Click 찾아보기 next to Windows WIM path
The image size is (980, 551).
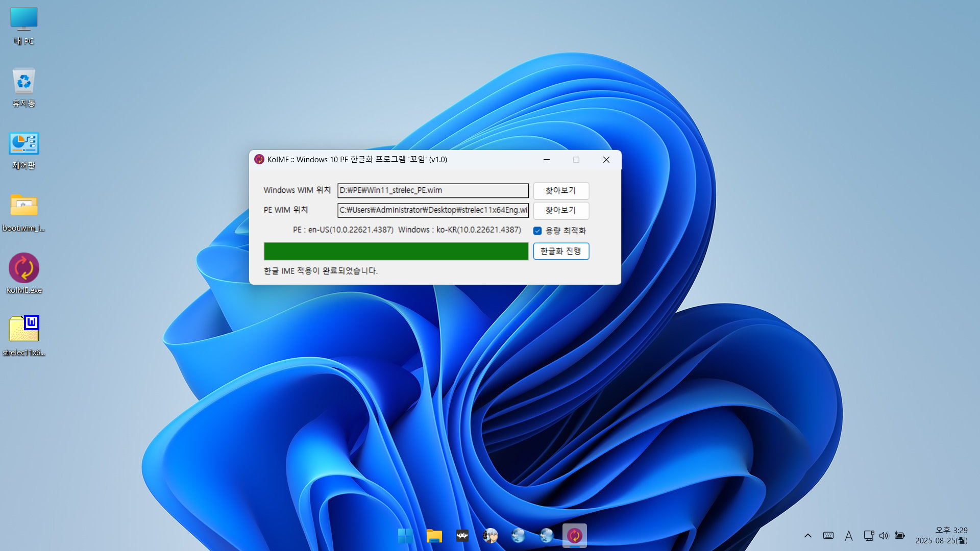(561, 190)
